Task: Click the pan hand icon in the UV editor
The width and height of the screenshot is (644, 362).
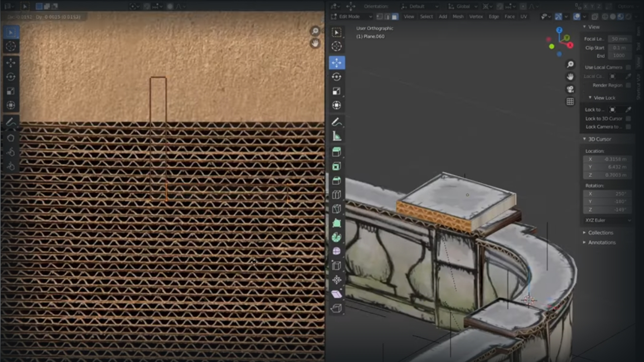Action: [315, 44]
